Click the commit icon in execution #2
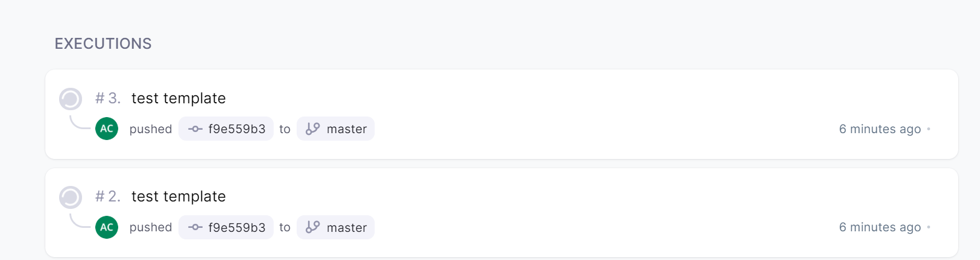 click(x=196, y=227)
